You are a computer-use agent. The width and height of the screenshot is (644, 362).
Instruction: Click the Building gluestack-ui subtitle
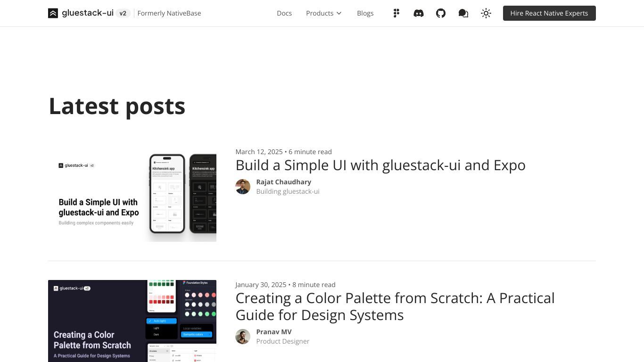coord(288,191)
